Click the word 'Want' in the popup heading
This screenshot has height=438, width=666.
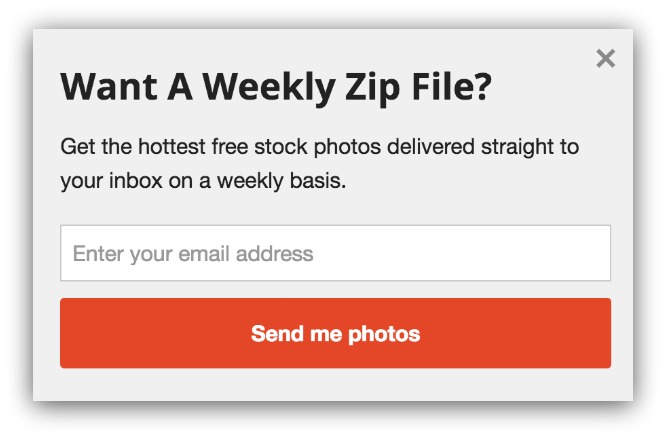[x=109, y=87]
